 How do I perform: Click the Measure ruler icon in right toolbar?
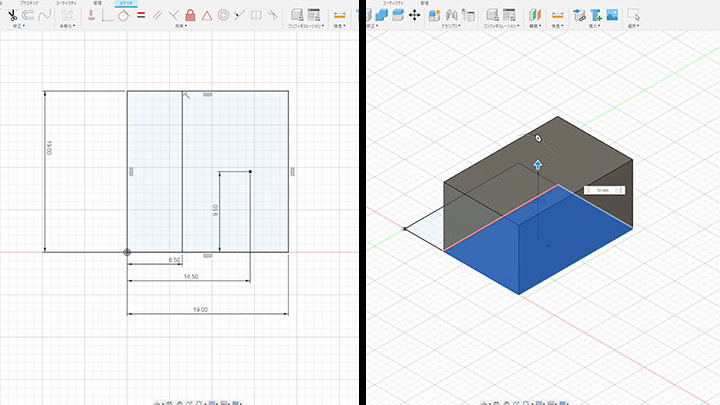pos(557,15)
